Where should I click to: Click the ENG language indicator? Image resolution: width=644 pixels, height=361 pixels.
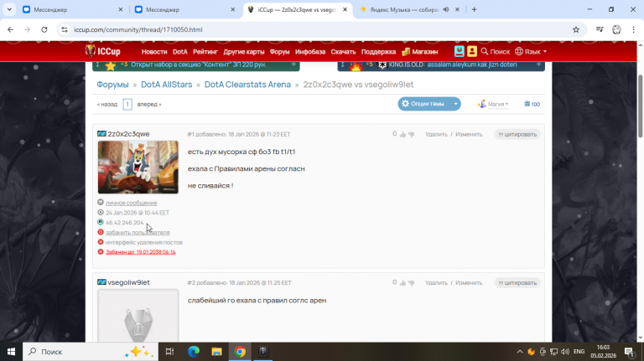pos(579,352)
